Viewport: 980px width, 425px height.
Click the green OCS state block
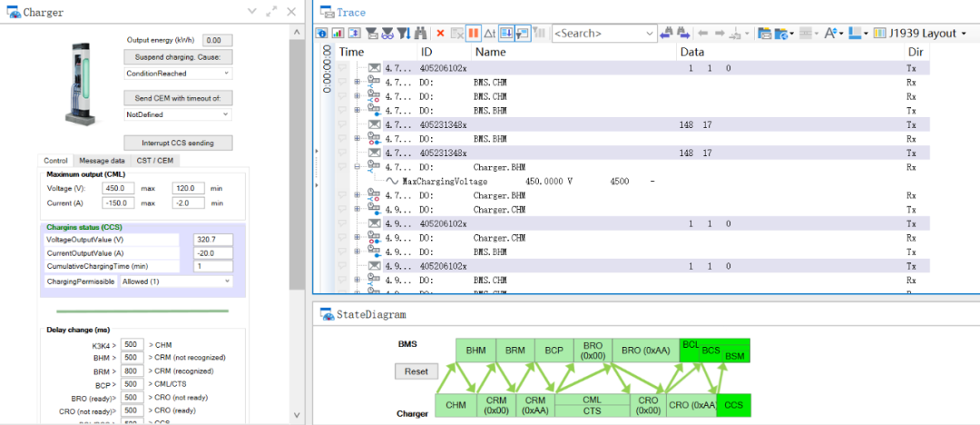coord(733,405)
